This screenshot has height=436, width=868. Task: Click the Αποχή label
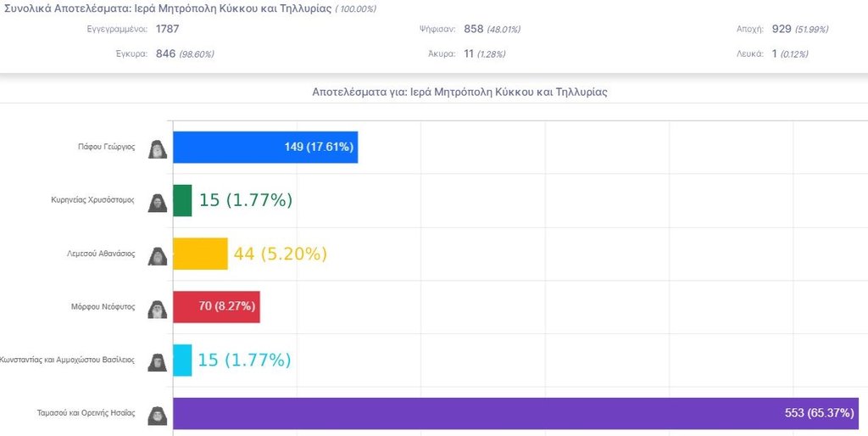click(749, 30)
